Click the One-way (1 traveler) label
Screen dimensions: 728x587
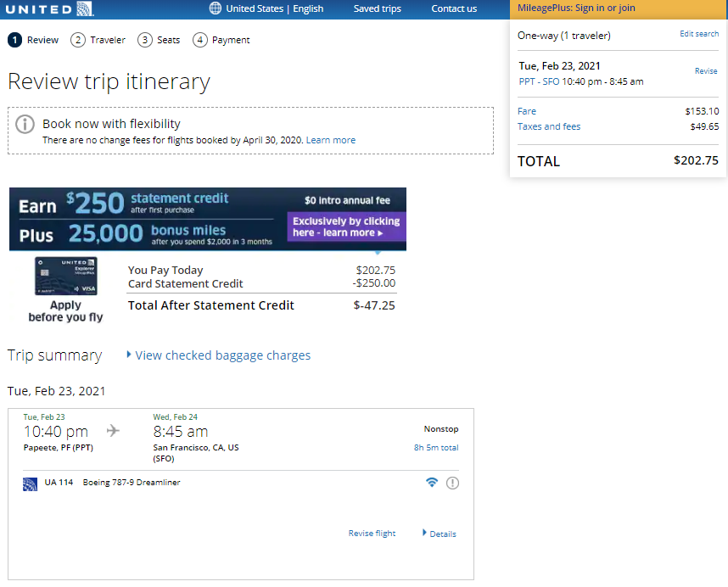pos(563,36)
